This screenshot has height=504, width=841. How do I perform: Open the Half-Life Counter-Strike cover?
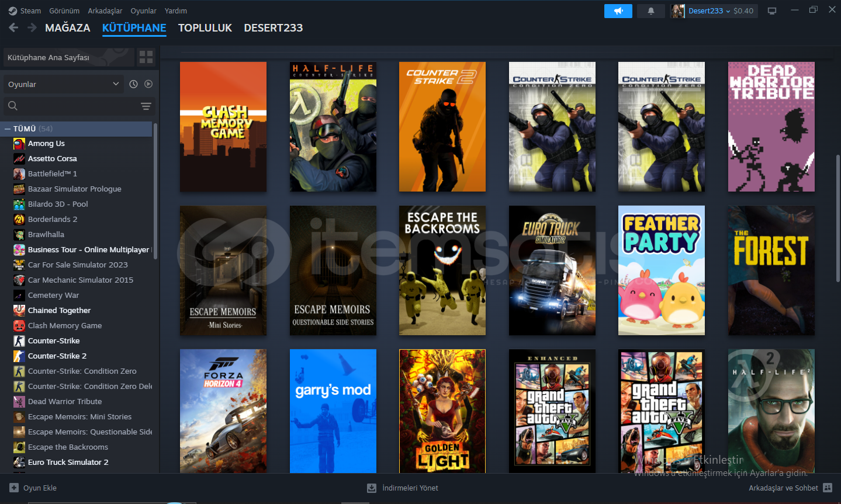(x=333, y=127)
